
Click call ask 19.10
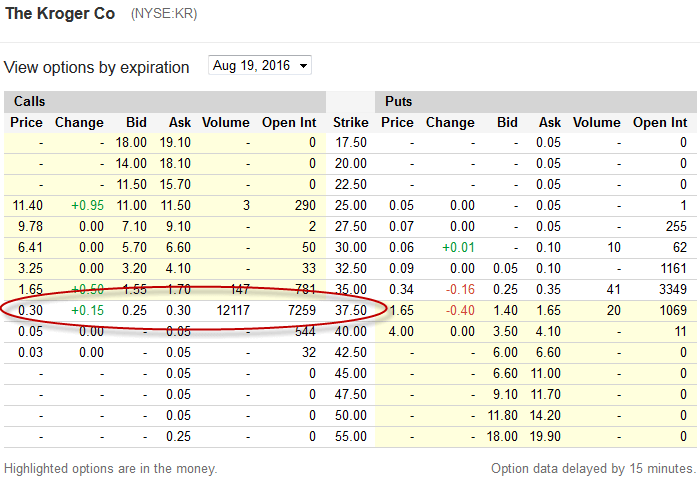175,142
